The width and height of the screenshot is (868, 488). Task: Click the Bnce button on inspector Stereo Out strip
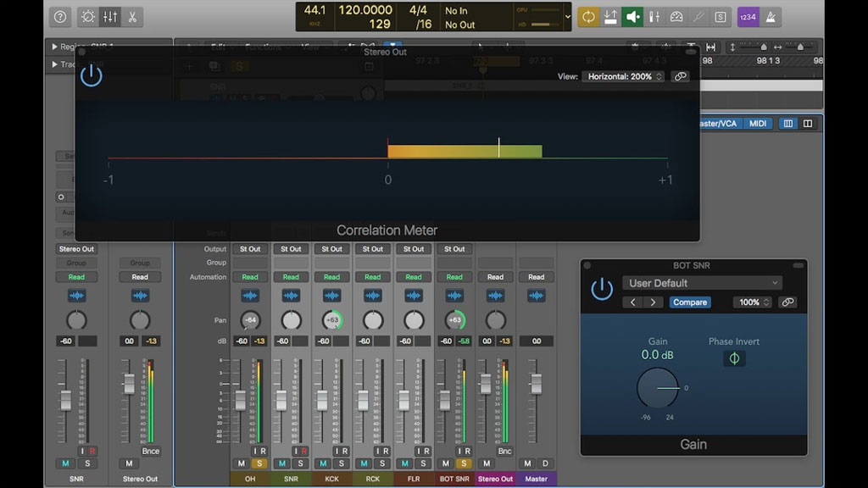151,451
